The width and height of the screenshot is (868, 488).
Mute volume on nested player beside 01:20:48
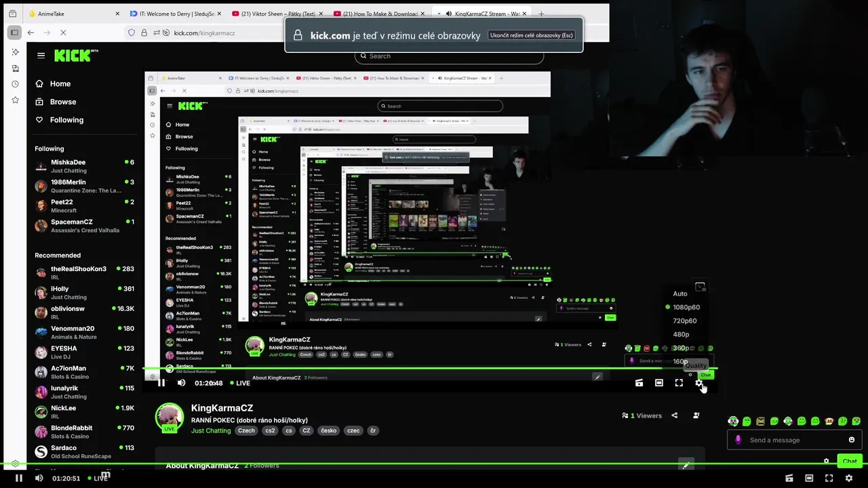click(x=181, y=383)
